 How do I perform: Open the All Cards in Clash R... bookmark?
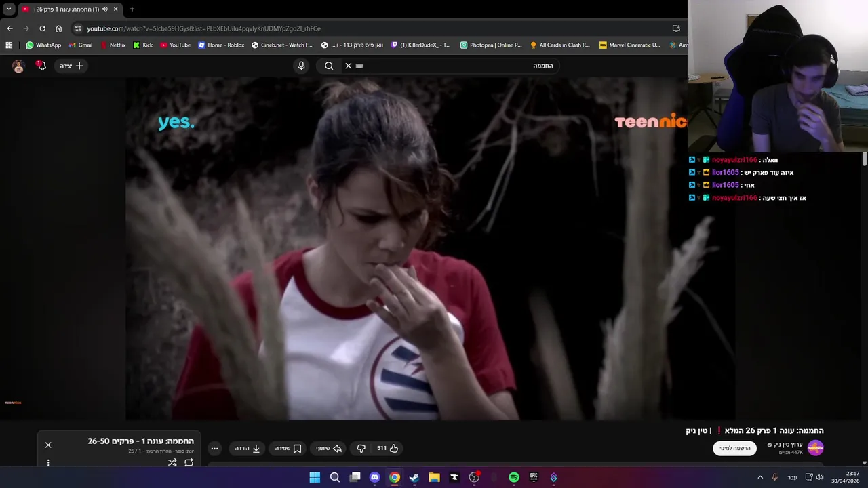pos(560,45)
